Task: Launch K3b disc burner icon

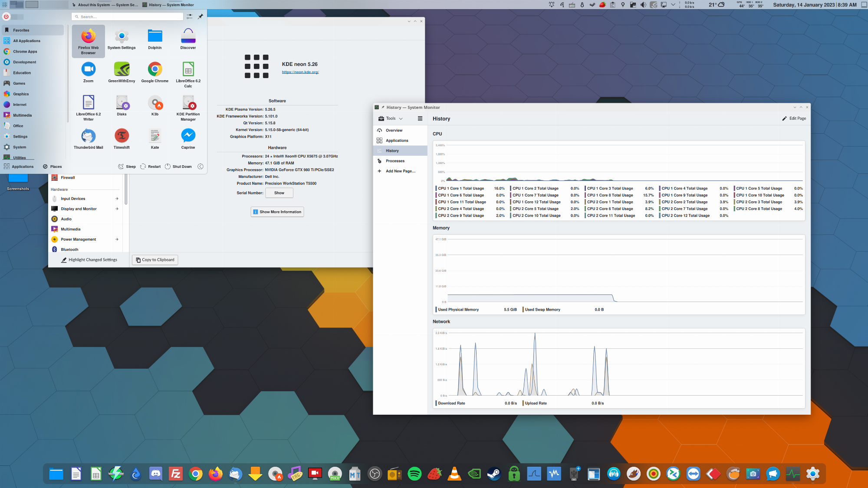Action: click(x=155, y=103)
